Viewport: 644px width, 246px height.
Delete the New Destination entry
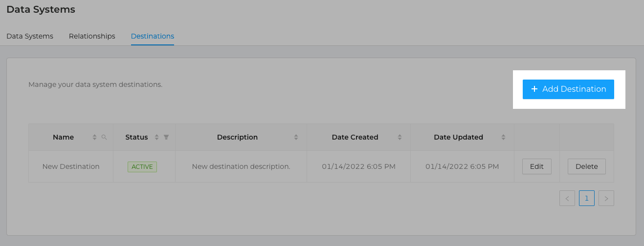(x=587, y=166)
